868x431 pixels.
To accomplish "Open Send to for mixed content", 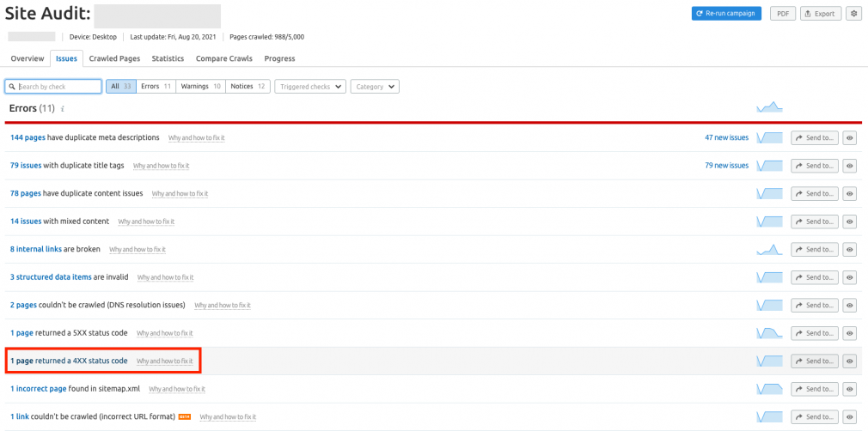I will click(x=815, y=222).
